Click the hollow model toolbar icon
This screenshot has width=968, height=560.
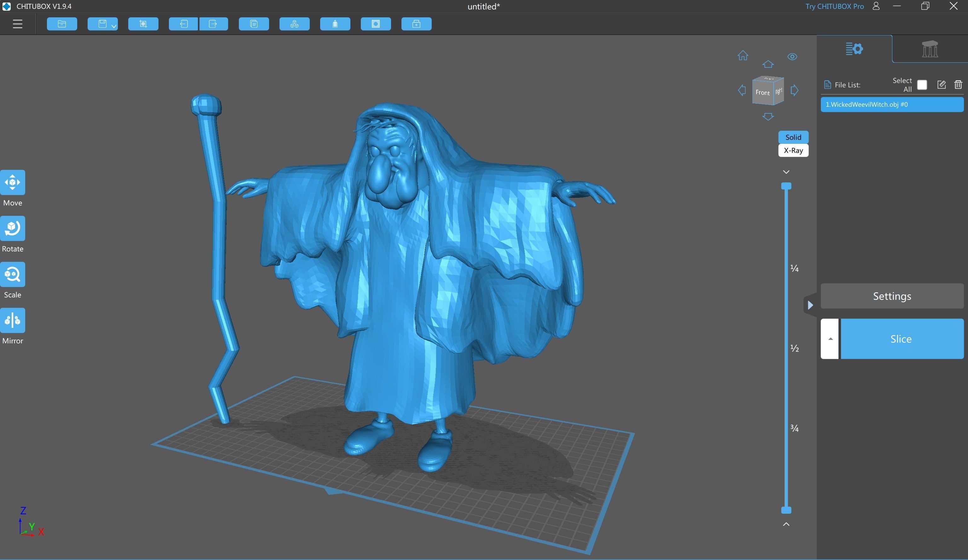click(x=335, y=24)
